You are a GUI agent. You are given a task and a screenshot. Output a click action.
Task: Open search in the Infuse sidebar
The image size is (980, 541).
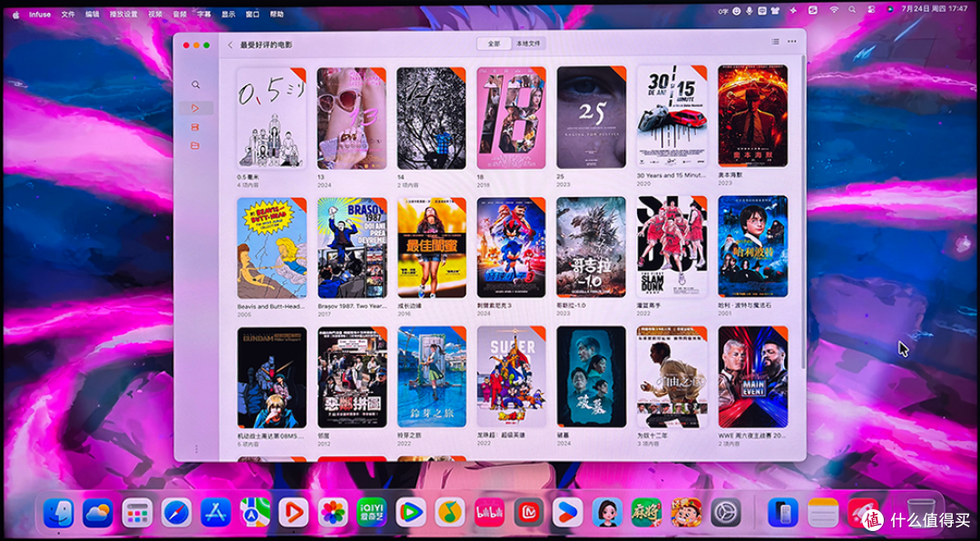(196, 84)
